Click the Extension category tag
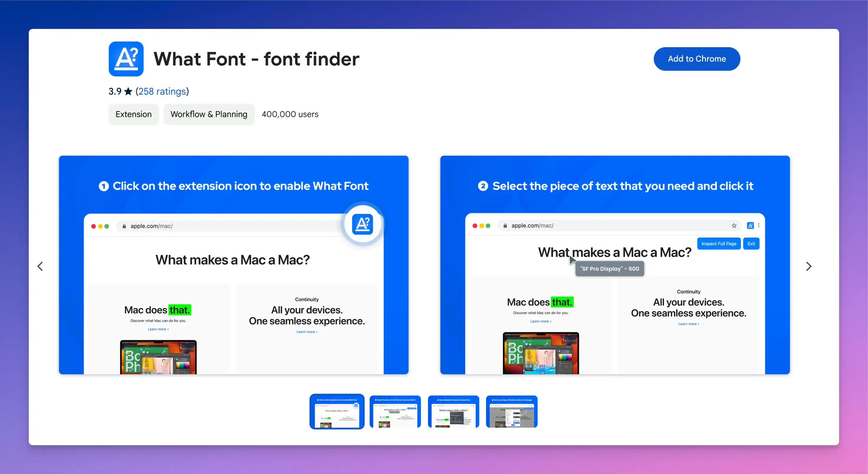 click(x=134, y=114)
